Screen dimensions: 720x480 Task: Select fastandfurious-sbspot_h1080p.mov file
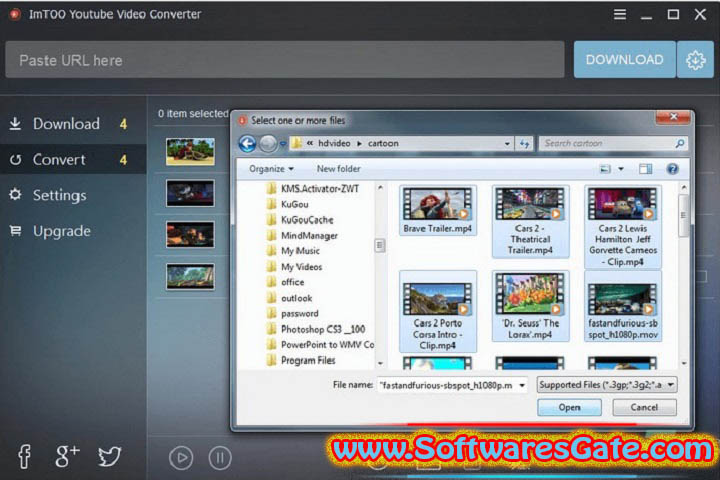click(623, 307)
